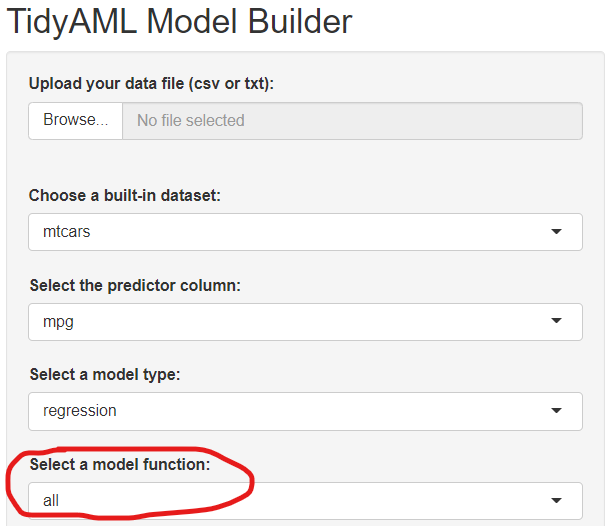Open the model type dropdown
The width and height of the screenshot is (612, 526).
[x=305, y=411]
